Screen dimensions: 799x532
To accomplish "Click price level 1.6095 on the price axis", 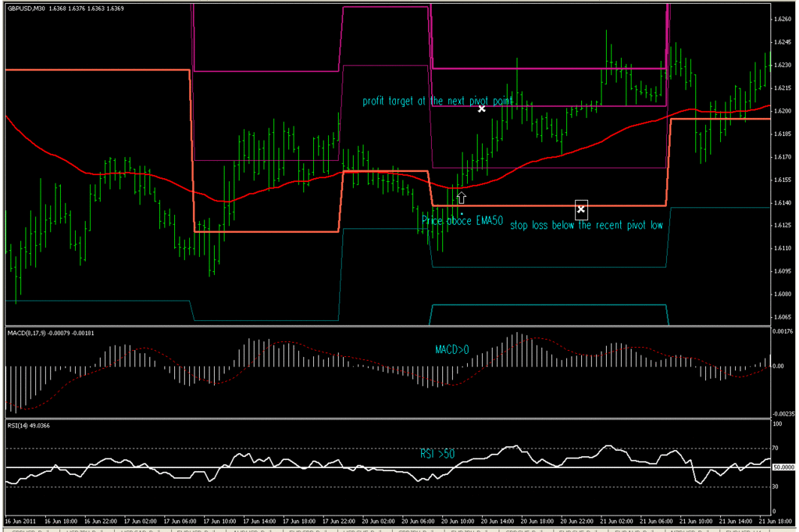I will click(782, 271).
